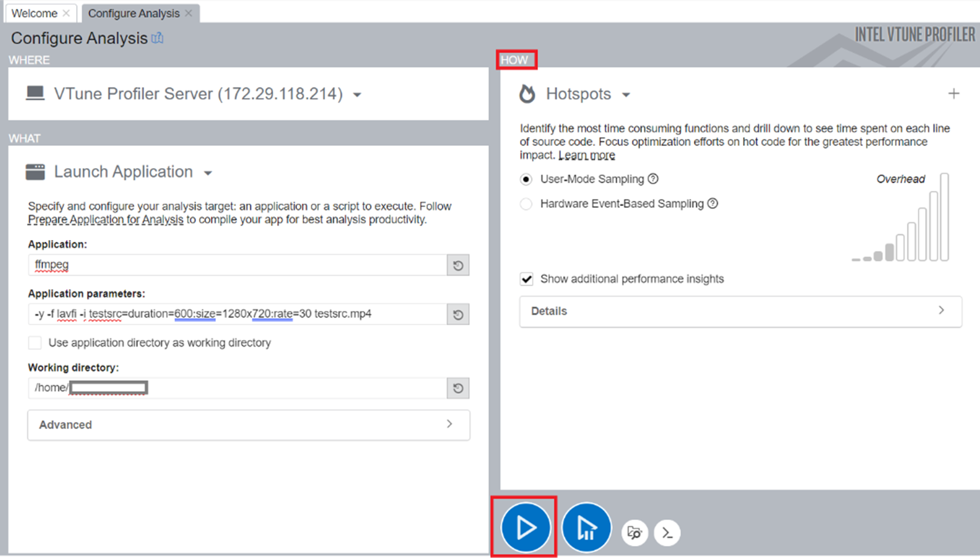The width and height of the screenshot is (980, 558).
Task: Reset Application parameters with its restore icon
Action: 458,315
